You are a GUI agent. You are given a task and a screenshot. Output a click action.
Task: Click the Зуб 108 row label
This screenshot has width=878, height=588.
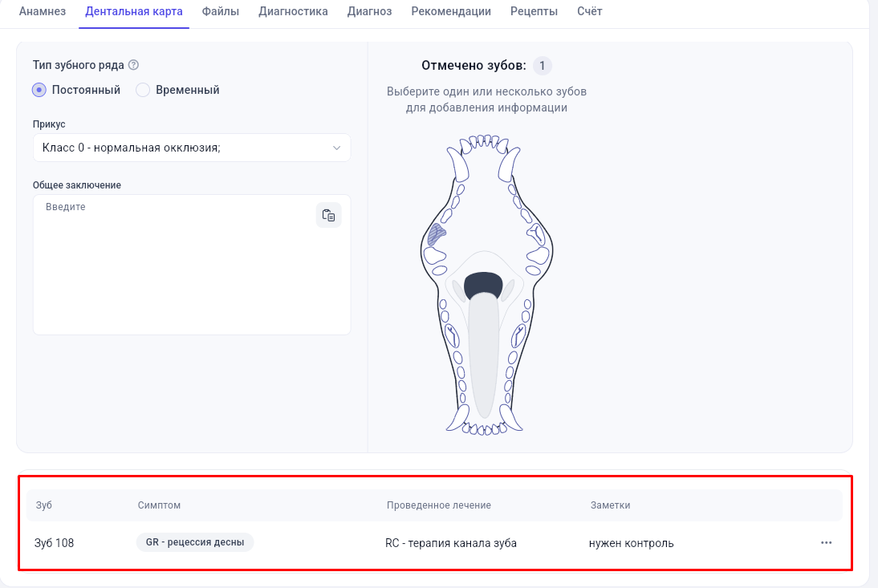click(55, 543)
